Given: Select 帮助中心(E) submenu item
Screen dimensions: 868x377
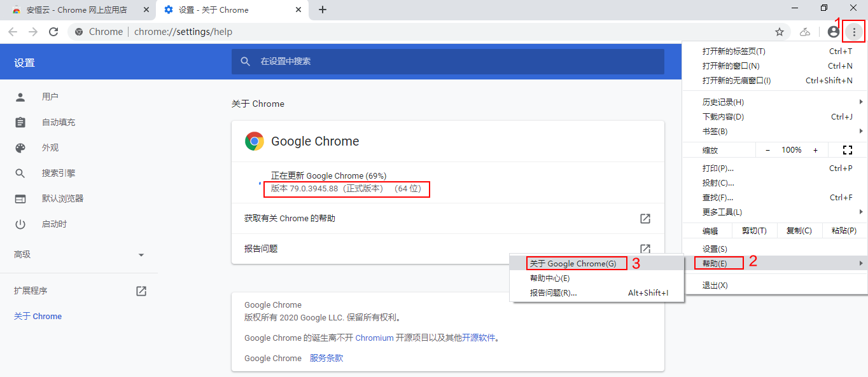Looking at the screenshot, I should coord(597,278).
